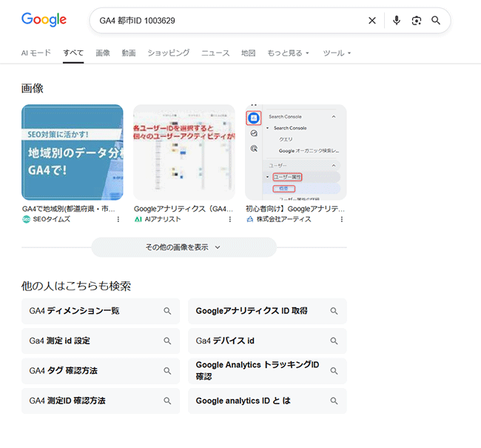Open the 'GA4で地域別(都道府県・市...' result title
This screenshot has width=481, height=448.
(68, 209)
